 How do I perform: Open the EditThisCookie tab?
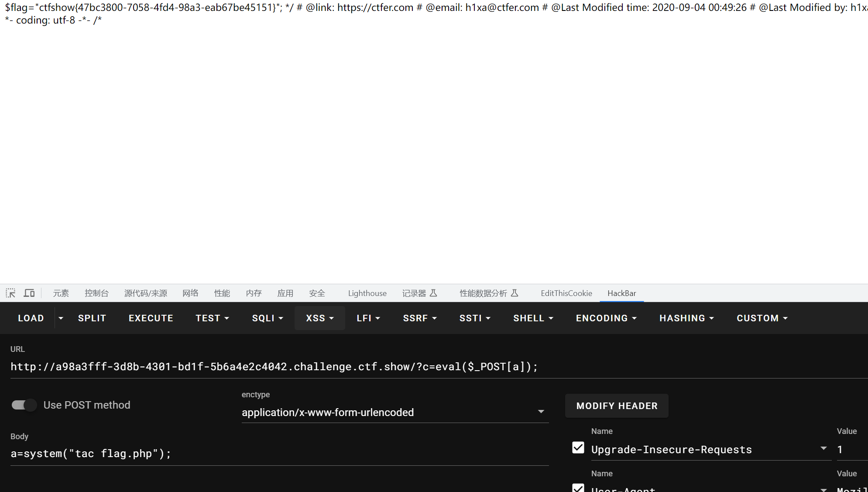tap(566, 293)
